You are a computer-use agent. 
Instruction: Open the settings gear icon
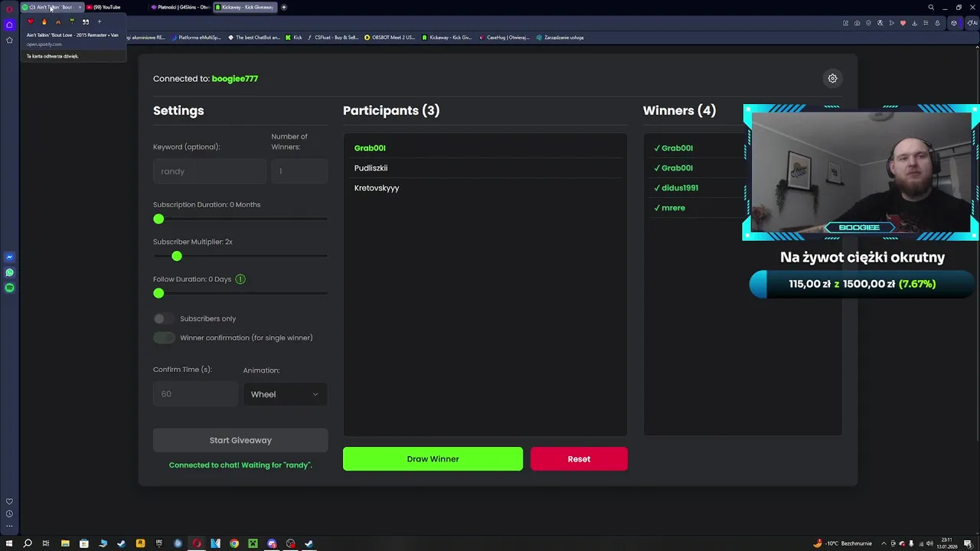point(832,78)
